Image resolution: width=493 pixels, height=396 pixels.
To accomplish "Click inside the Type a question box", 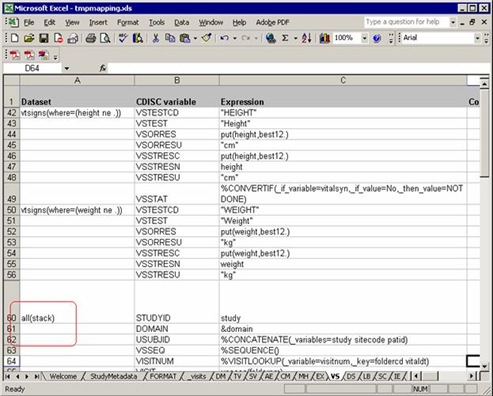I will pyautogui.click(x=407, y=22).
